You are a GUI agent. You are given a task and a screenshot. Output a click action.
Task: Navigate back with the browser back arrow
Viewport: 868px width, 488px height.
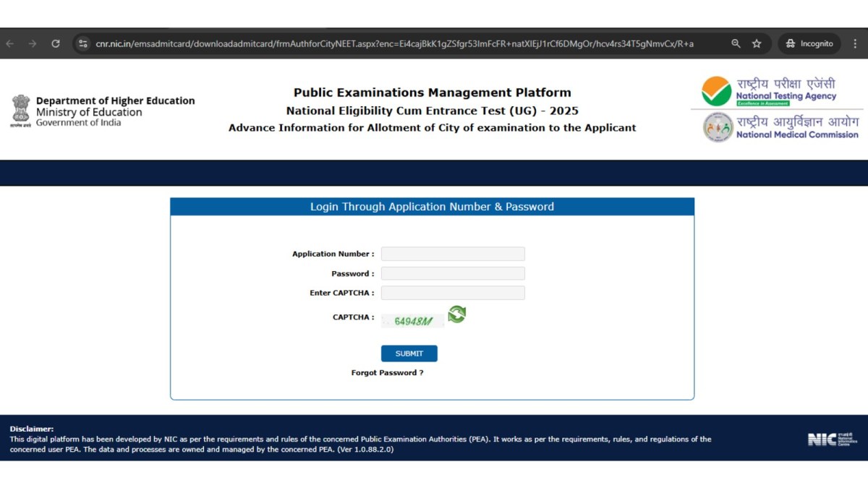coord(11,43)
